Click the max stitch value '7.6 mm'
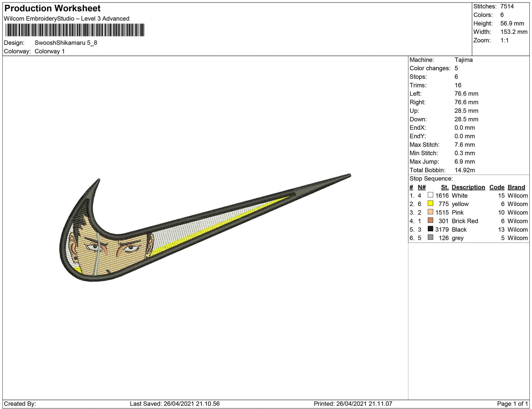The image size is (532, 409). coord(465,145)
